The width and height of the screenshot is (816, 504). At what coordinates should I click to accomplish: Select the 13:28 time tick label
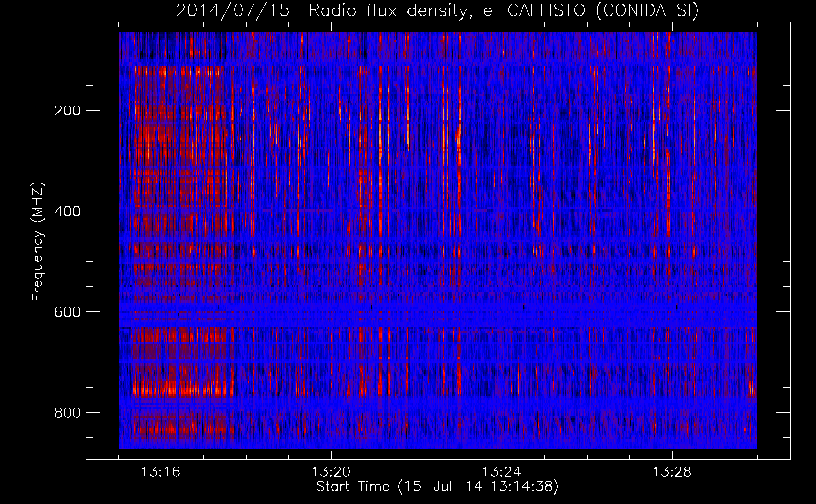(672, 472)
